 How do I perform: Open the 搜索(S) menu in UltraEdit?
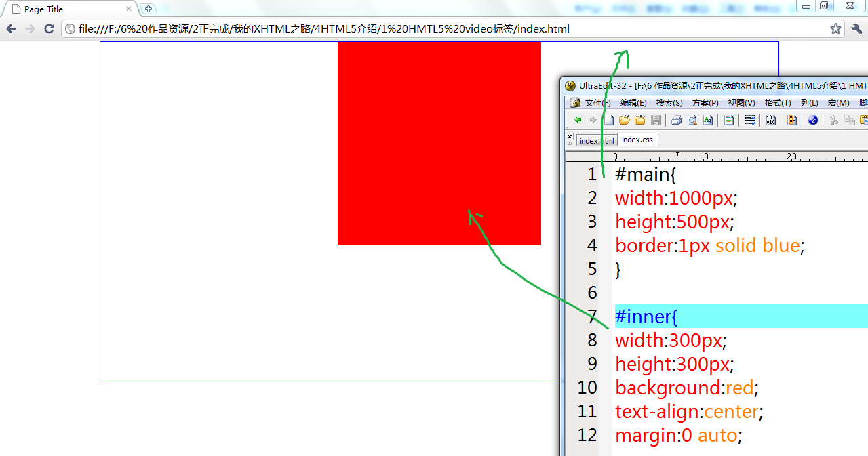coord(669,103)
